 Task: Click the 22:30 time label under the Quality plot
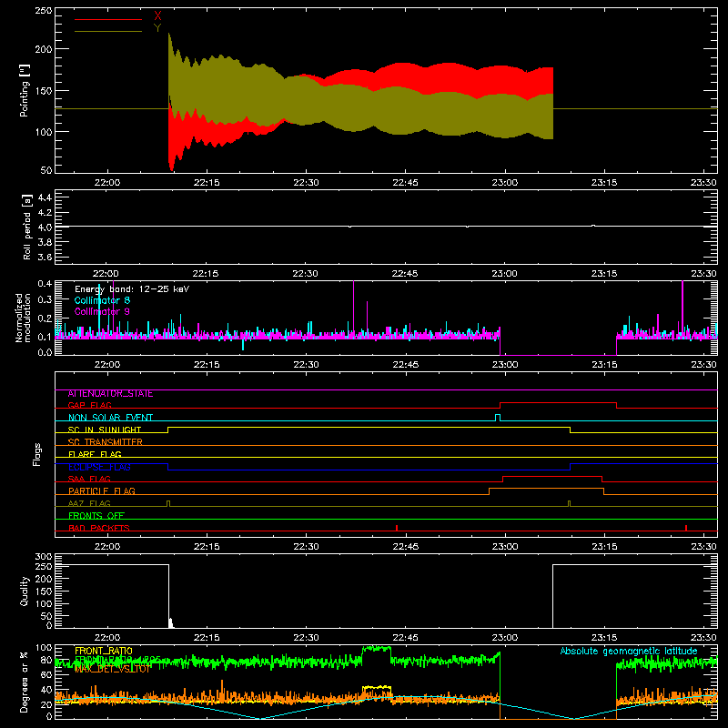[306, 638]
